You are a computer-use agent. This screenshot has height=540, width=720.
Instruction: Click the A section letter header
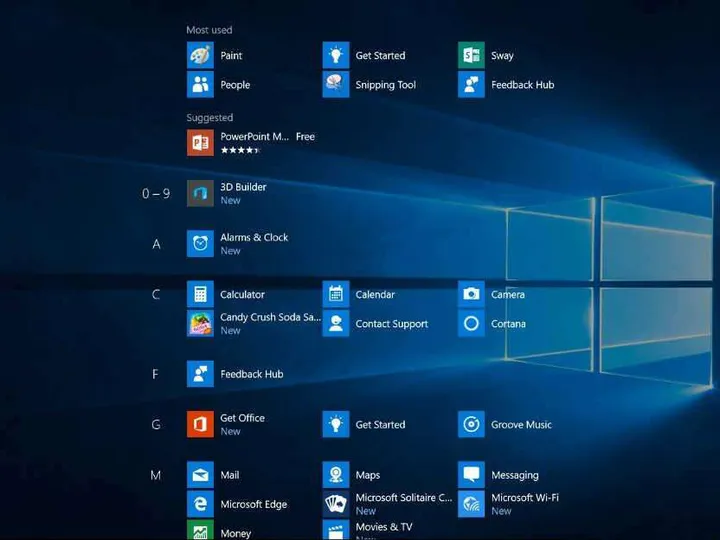point(156,244)
